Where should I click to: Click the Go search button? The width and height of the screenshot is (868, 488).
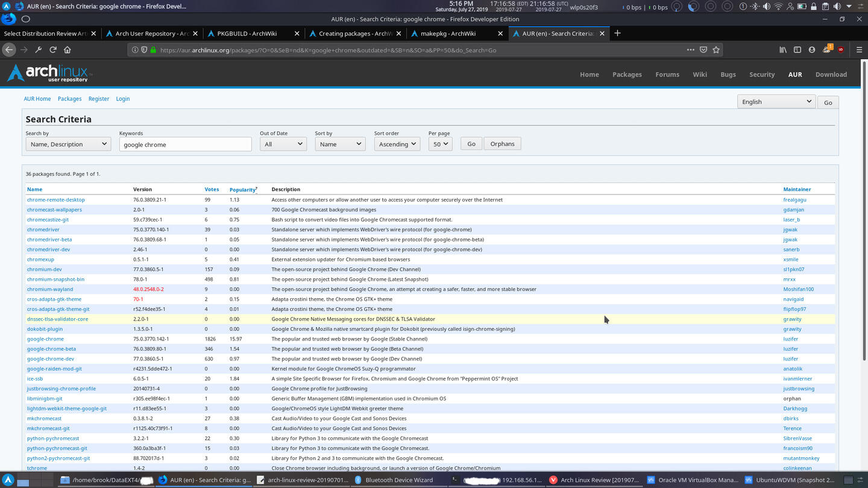coord(471,143)
